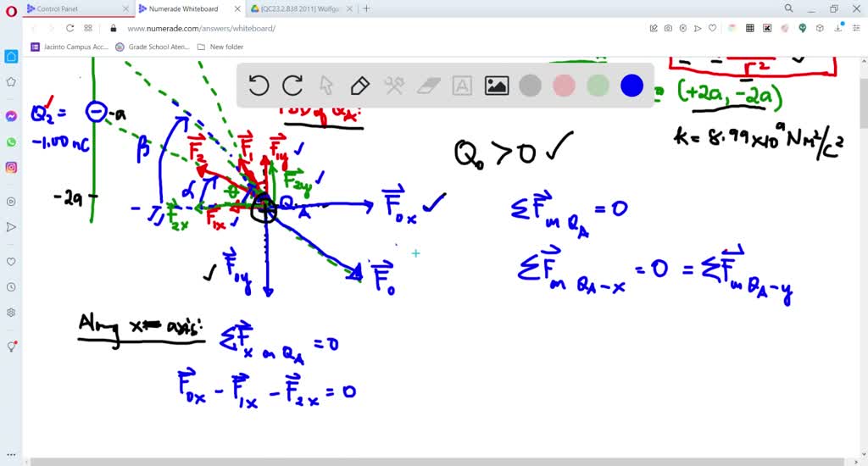Image resolution: width=868 pixels, height=466 pixels.
Task: Open WhatsApp from Opera sidebar
Action: point(11,141)
